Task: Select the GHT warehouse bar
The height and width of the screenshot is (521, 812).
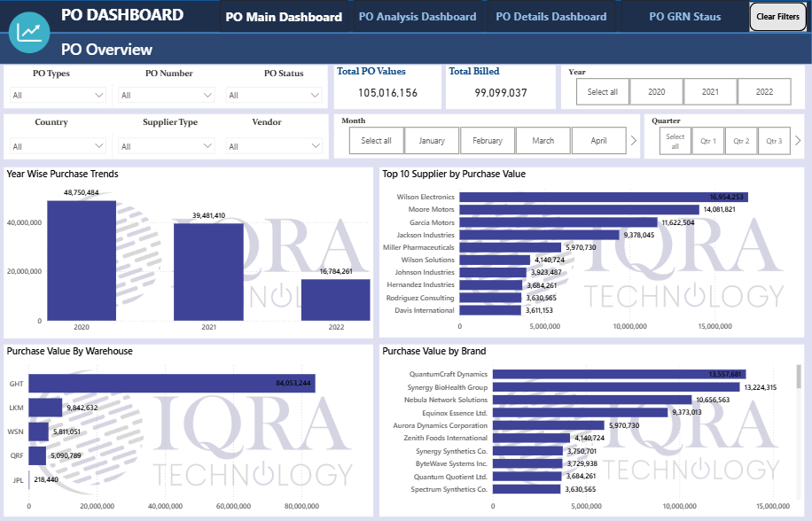Action: click(x=171, y=384)
